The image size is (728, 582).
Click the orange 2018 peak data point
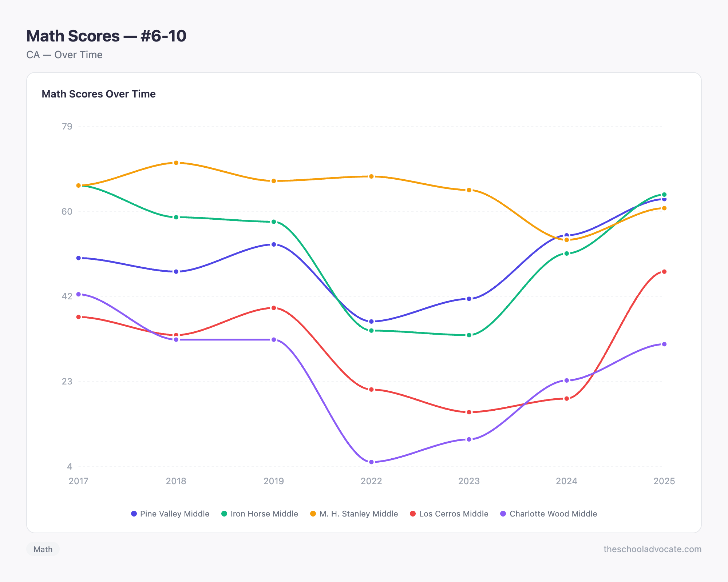(176, 163)
